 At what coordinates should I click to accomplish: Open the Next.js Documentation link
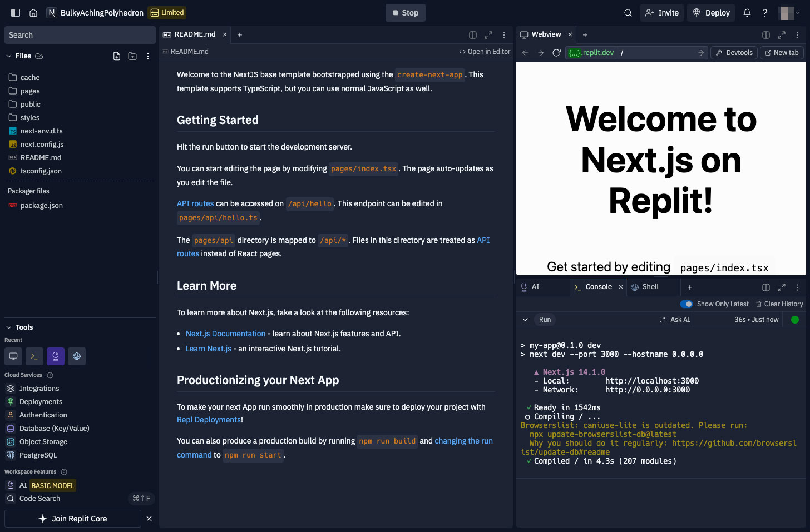pyautogui.click(x=225, y=334)
